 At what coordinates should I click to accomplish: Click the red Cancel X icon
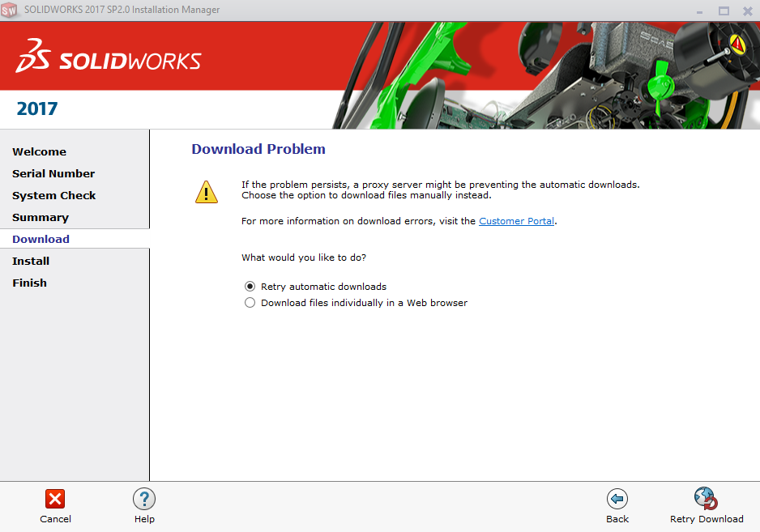tap(55, 499)
